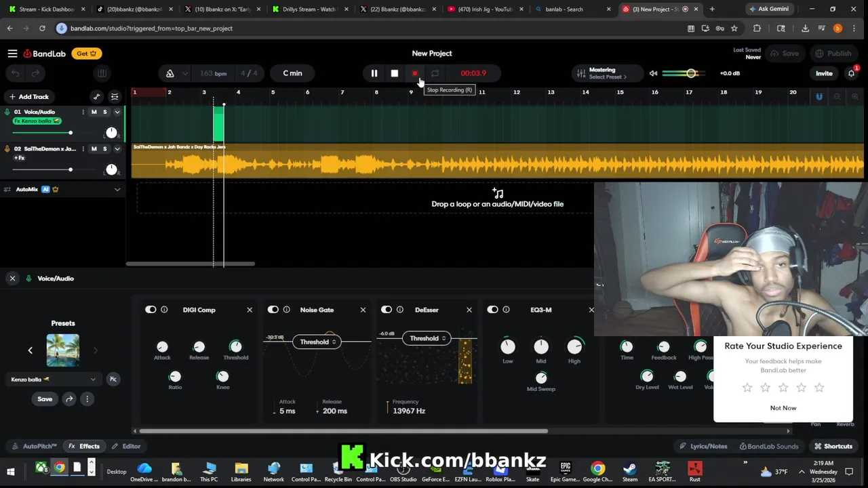Click the master volume speaker icon
Screen dimensions: 868x488
click(x=653, y=73)
